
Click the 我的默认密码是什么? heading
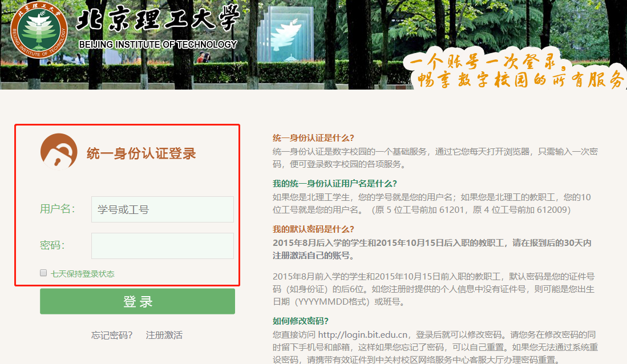point(314,229)
